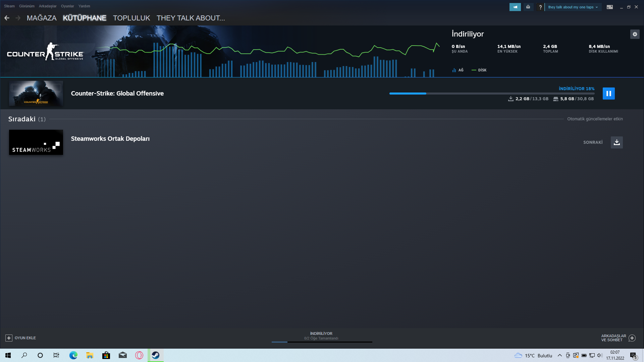
Task: Open the inbox envelope icon
Action: click(528, 7)
